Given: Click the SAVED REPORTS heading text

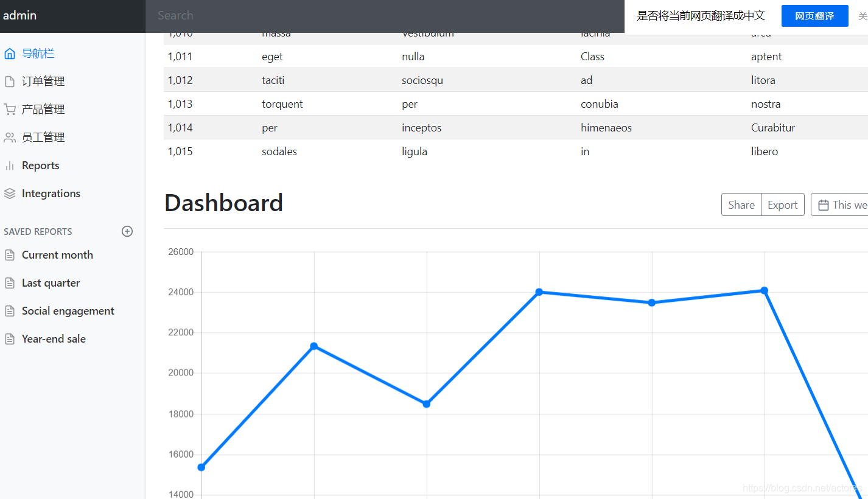Looking at the screenshot, I should (x=38, y=231).
